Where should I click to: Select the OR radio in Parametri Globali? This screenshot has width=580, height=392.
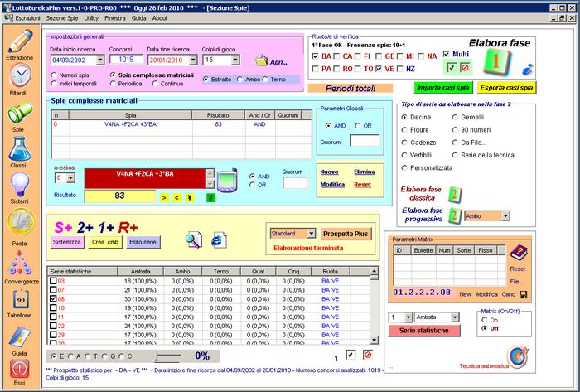coord(357,126)
